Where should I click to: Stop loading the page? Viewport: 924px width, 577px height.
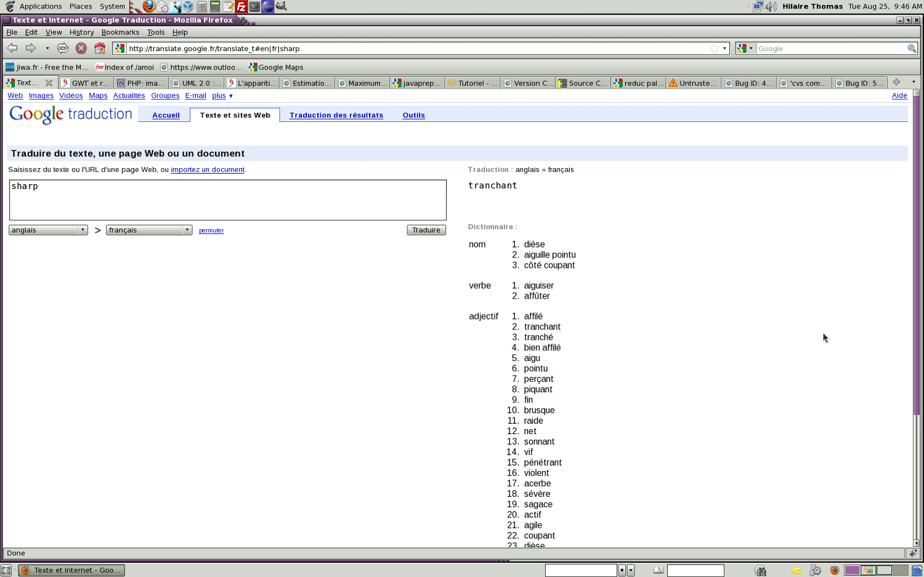click(x=81, y=48)
